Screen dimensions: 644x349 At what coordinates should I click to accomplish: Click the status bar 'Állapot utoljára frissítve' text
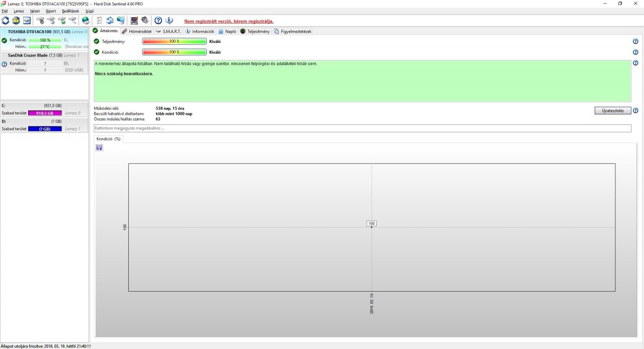coord(46,346)
